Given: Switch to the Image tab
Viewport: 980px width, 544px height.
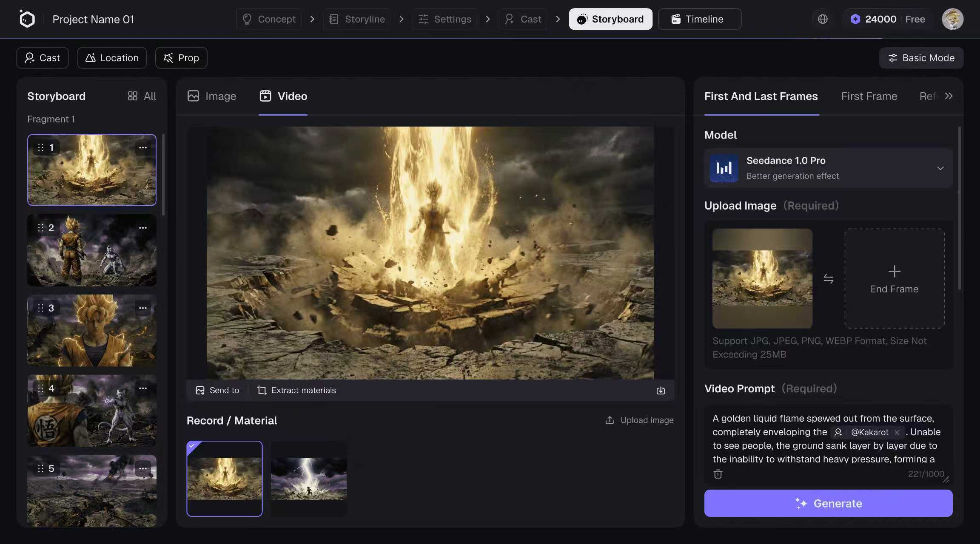Looking at the screenshot, I should point(212,96).
